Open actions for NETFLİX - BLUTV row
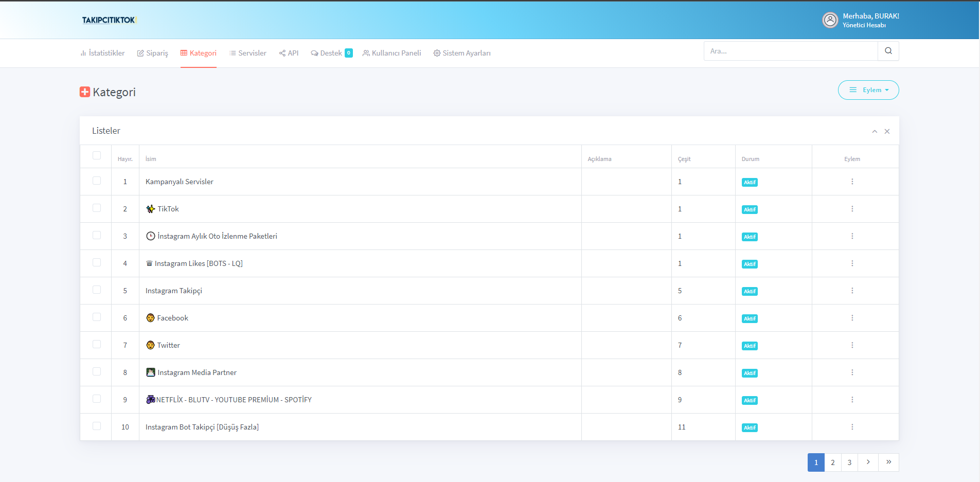The width and height of the screenshot is (980, 482). (852, 400)
